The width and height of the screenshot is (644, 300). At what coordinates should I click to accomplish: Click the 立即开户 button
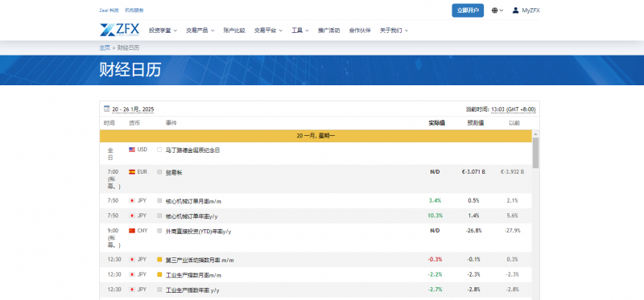[x=468, y=10]
